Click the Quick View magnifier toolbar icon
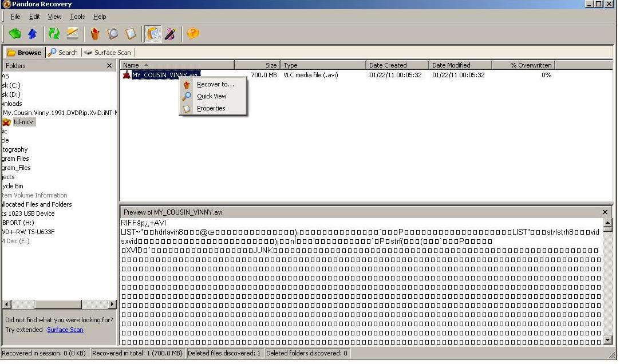620x364 pixels. point(112,34)
